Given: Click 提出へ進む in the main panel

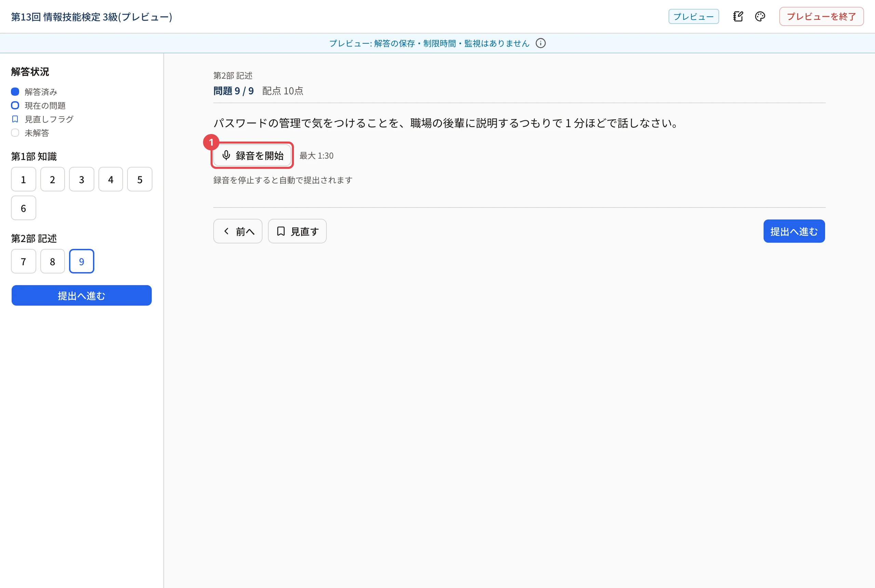Looking at the screenshot, I should click(x=794, y=231).
